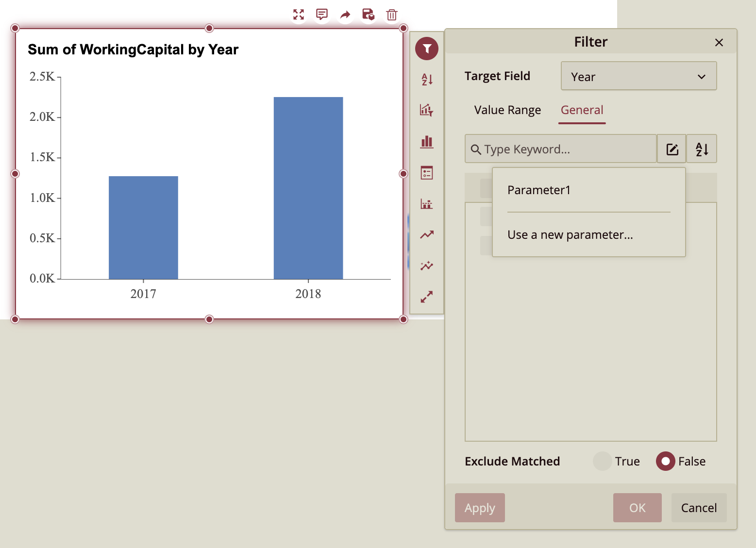Click the bar chart icon in the sidebar
Viewport: 756px width, 548px height.
[x=426, y=142]
